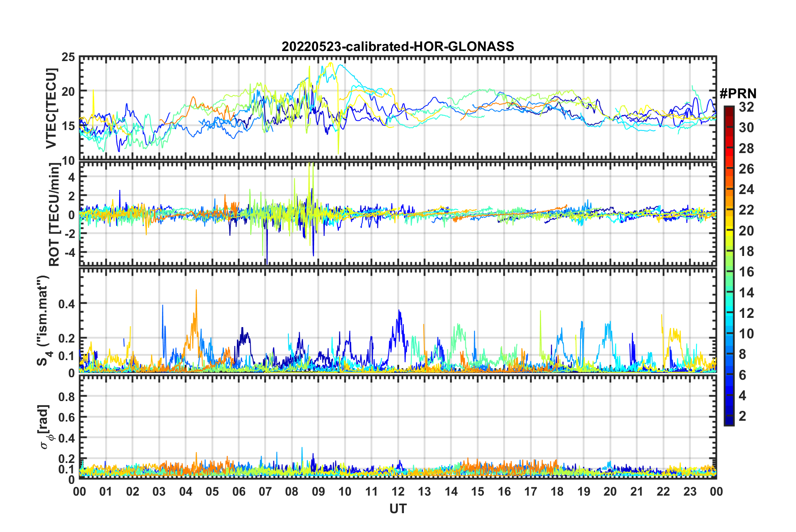
Task: Select hour 19 on the UT axis
Action: click(584, 491)
